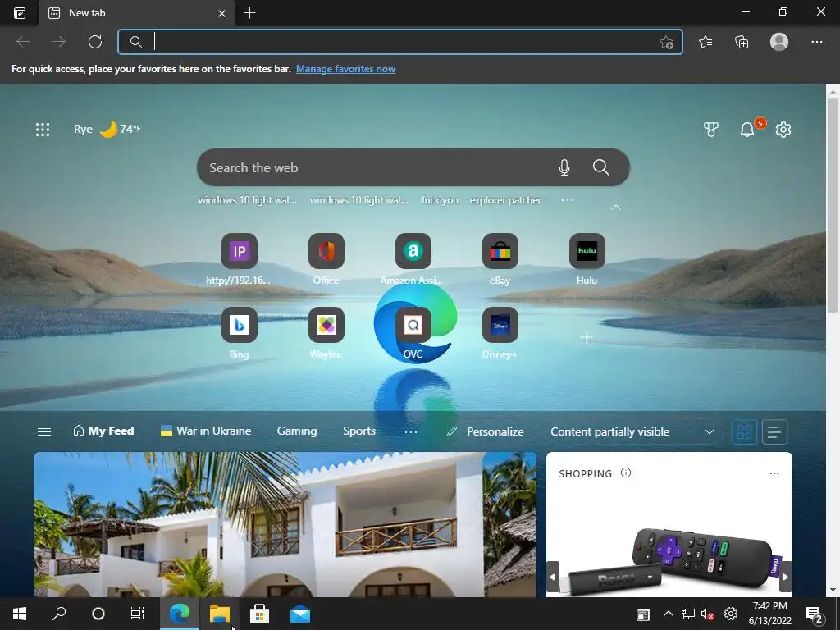
Task: Open Manage favorites now link
Action: click(345, 69)
